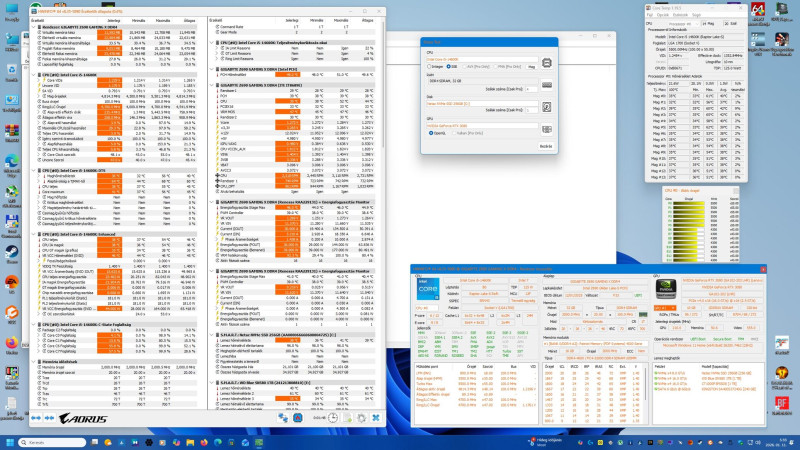Click the taskbar search box
Viewport: 800px width, 450px height.
[x=53, y=442]
